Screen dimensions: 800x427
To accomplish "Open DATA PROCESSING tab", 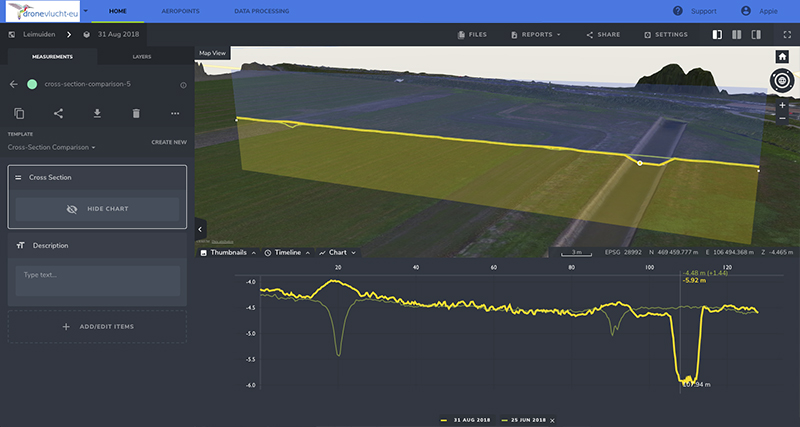I will point(262,11).
